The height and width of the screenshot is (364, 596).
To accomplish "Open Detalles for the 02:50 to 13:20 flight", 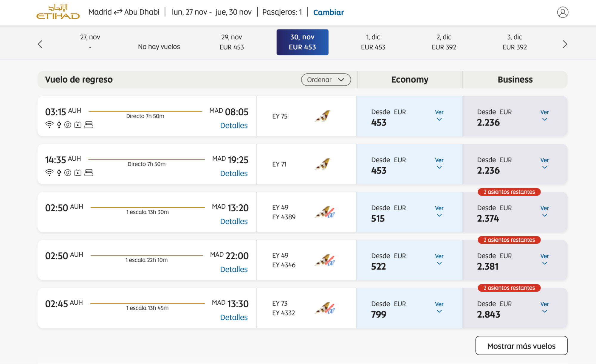I will 234,221.
